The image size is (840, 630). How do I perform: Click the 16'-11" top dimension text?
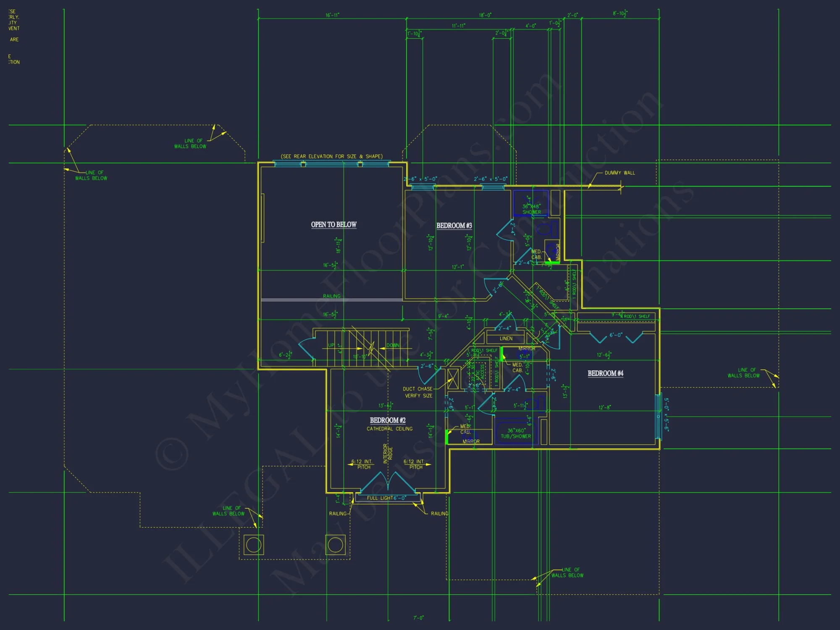click(332, 15)
